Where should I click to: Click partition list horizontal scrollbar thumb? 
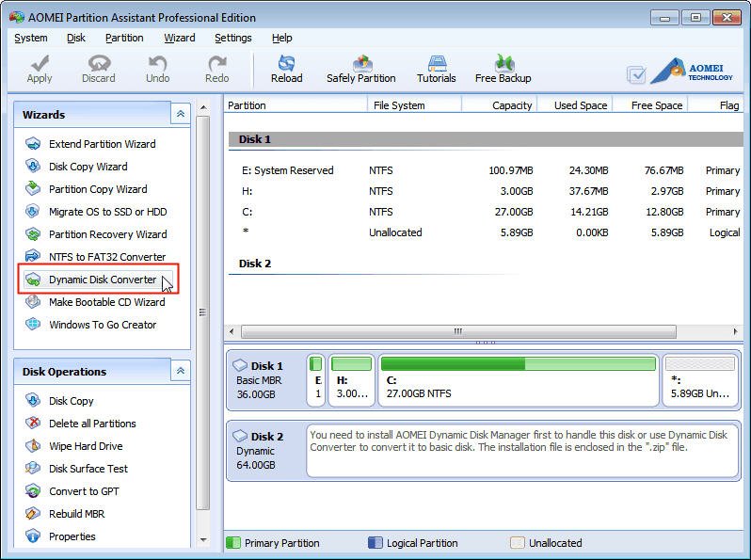click(x=458, y=331)
